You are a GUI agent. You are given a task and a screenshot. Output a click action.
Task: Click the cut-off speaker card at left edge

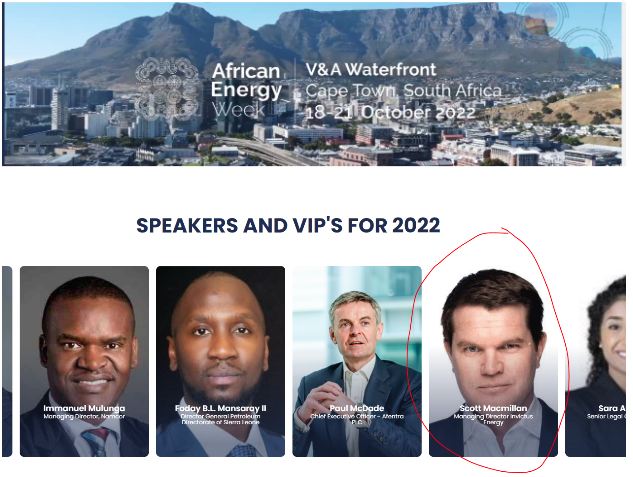(7, 361)
